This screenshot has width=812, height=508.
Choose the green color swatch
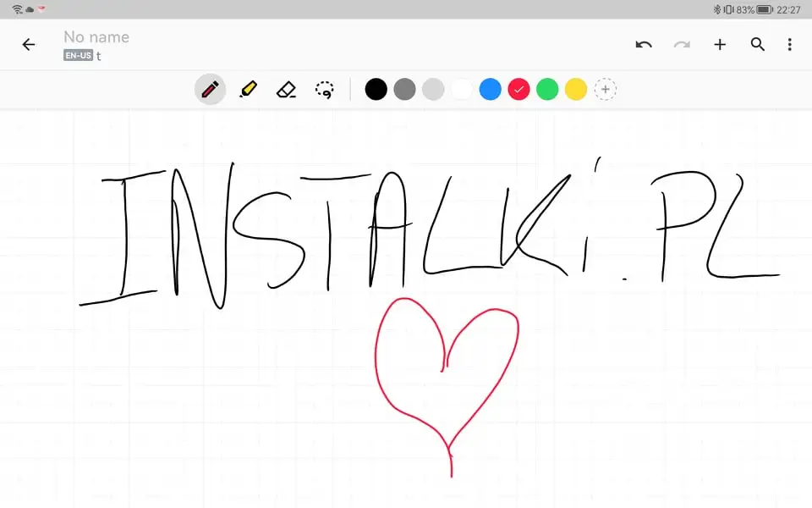(x=547, y=89)
